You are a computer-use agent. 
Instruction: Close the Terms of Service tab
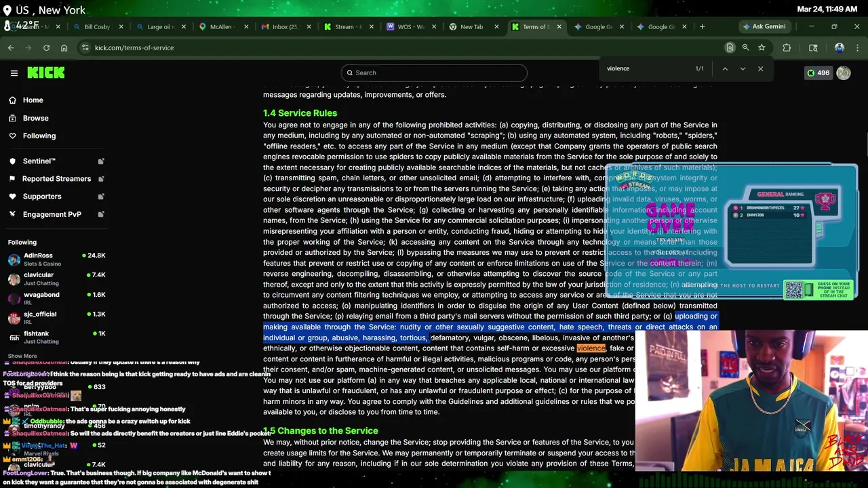click(x=559, y=27)
